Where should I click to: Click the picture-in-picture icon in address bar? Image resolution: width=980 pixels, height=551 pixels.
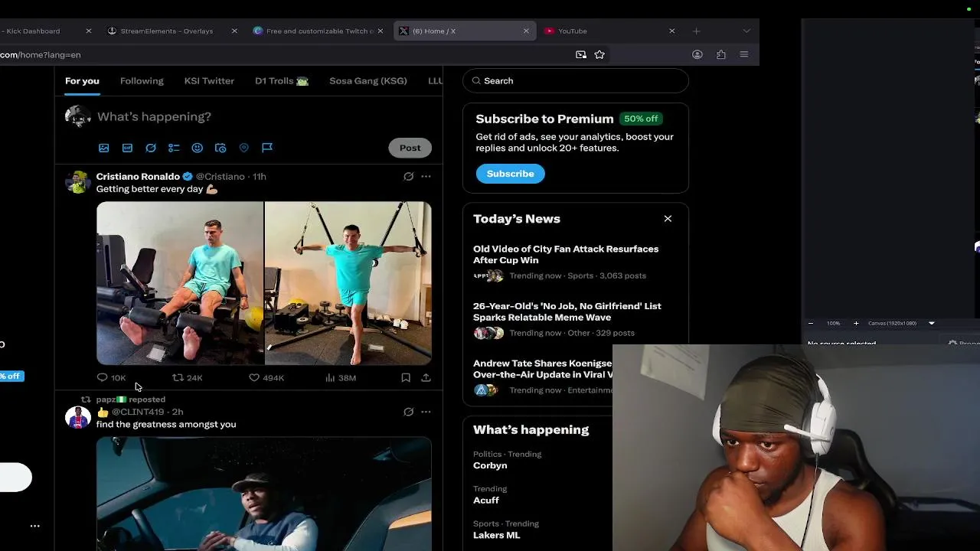click(x=581, y=54)
